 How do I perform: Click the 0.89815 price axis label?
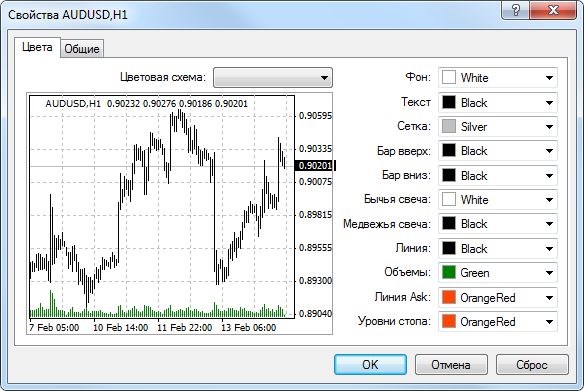click(x=315, y=215)
